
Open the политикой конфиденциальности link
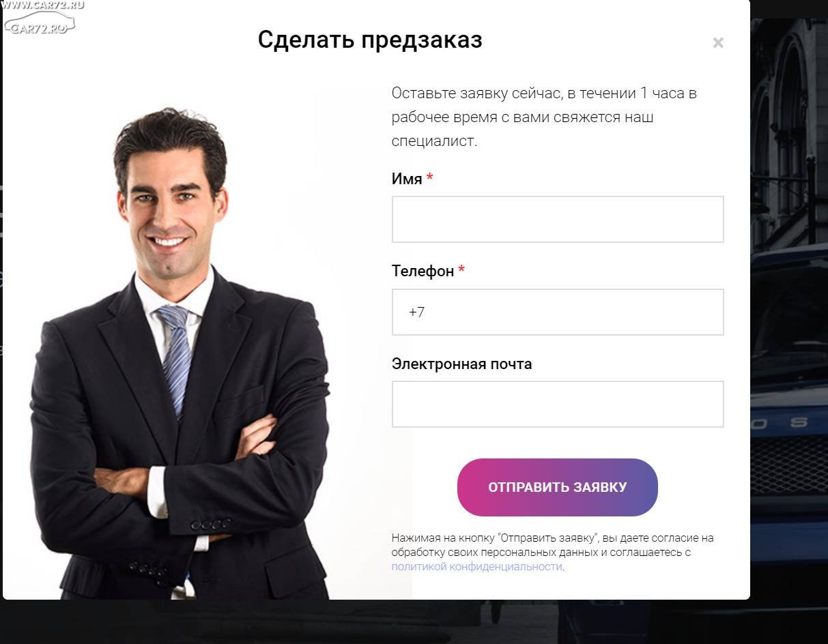click(x=476, y=567)
